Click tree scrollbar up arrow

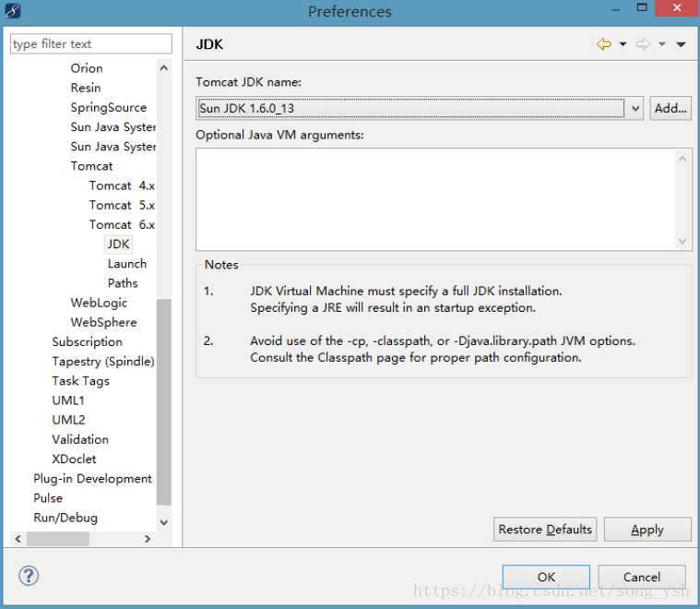164,68
